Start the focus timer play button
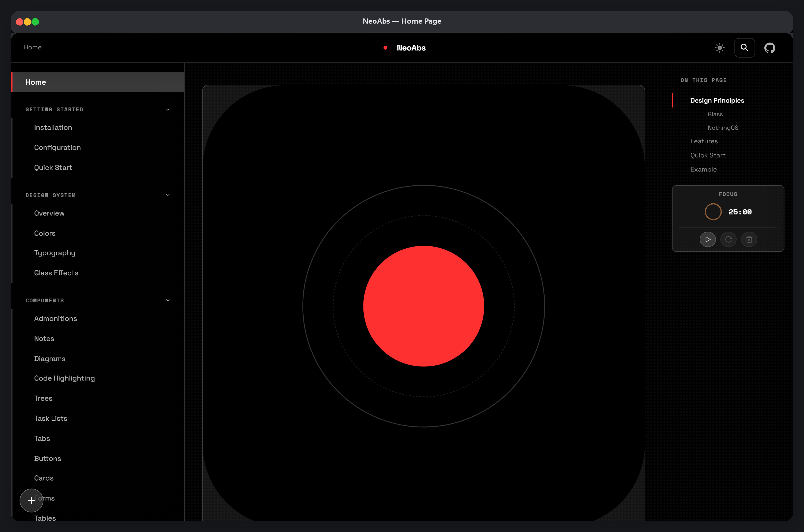Screen dimensions: 804x532 708,239
